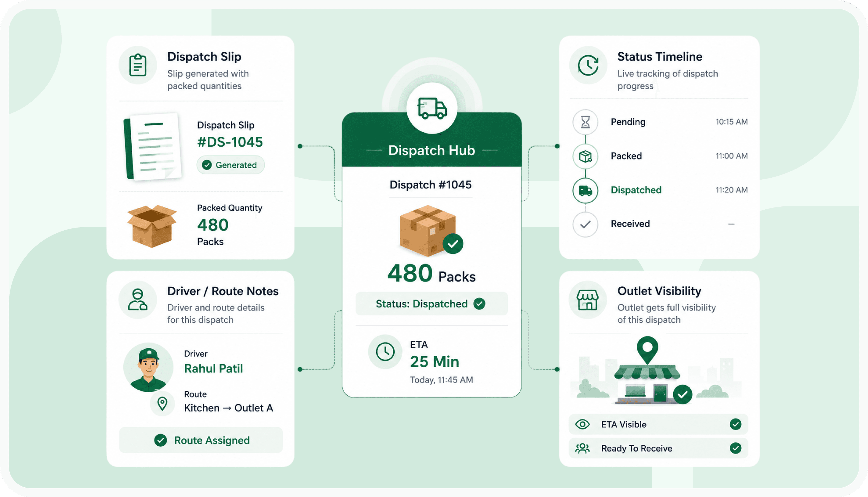This screenshot has height=497, width=868.
Task: Click the 480 Packs count in hub
Action: (431, 274)
